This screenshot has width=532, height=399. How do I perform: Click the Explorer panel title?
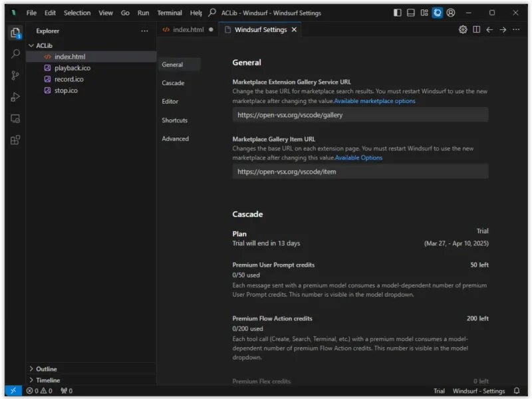tap(47, 31)
